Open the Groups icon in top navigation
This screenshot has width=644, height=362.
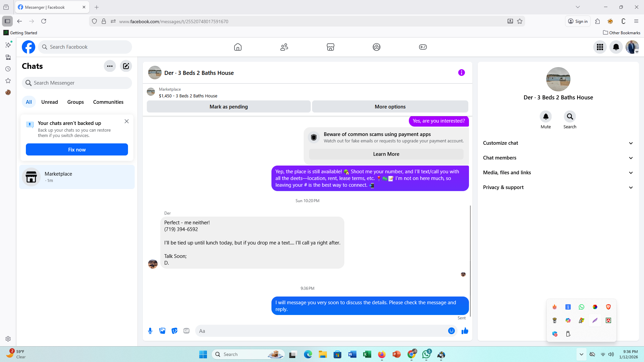(x=377, y=47)
